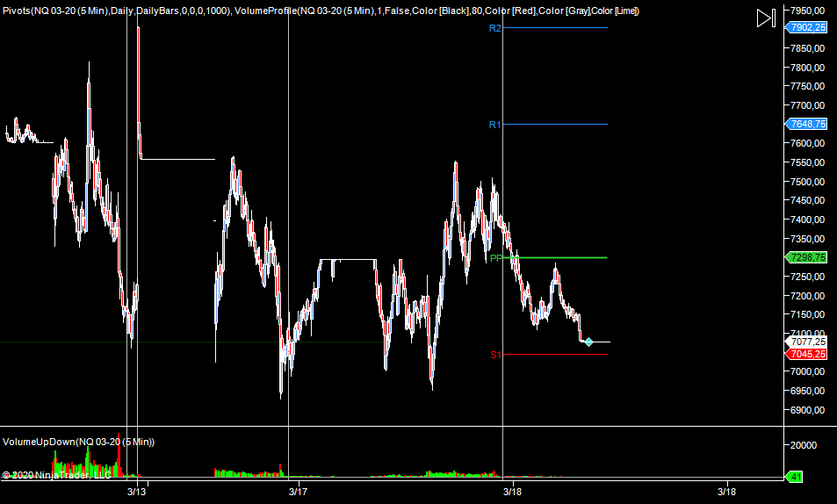Select the Pivots and VolumeProfile indicator label
The image size is (837, 504).
(x=321, y=11)
